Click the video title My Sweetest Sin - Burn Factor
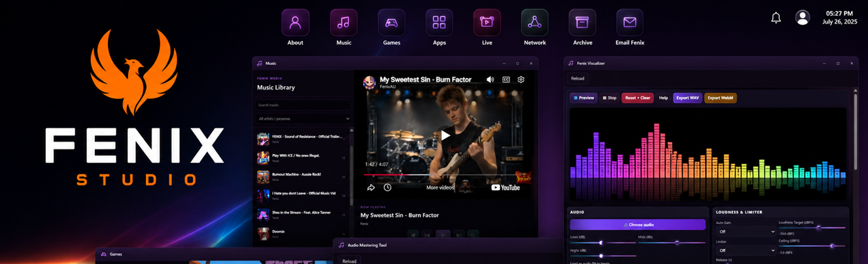Viewport: 868px width, 264px height. [425, 79]
